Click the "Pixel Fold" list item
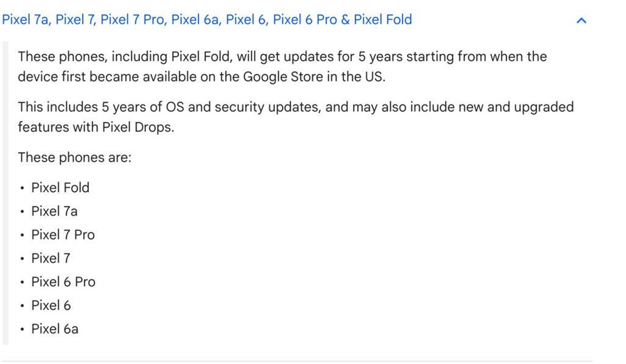Screen dimensions: 626x364 pyautogui.click(x=60, y=188)
